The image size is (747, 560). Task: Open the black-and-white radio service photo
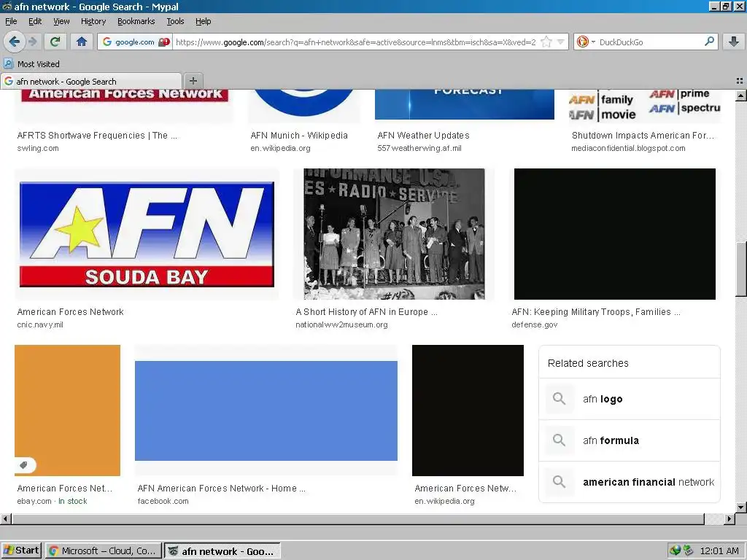pyautogui.click(x=394, y=234)
